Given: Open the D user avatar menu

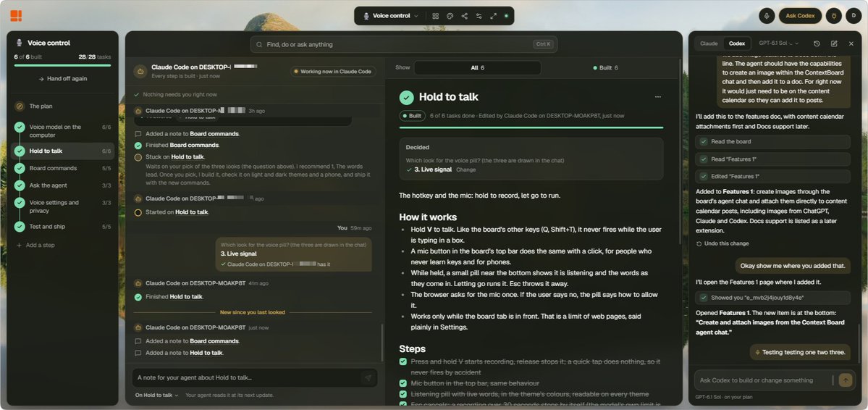Looking at the screenshot, I should click(x=853, y=16).
